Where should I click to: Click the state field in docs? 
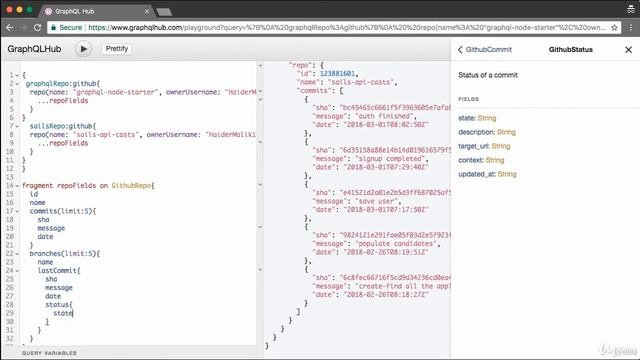click(x=466, y=118)
